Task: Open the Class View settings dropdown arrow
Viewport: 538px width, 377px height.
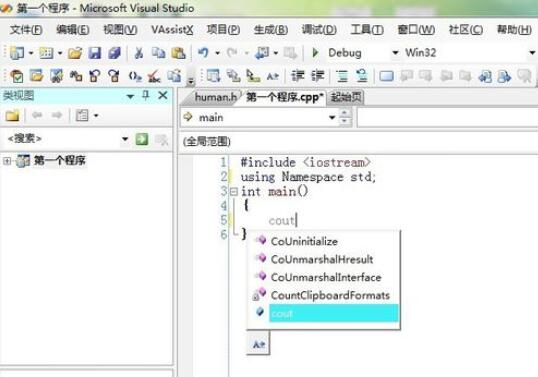Action: (x=96, y=116)
